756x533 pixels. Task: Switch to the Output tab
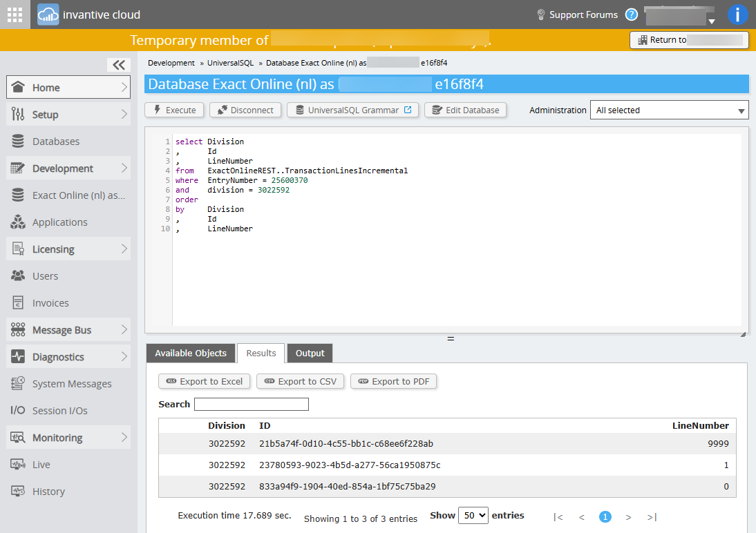(310, 353)
